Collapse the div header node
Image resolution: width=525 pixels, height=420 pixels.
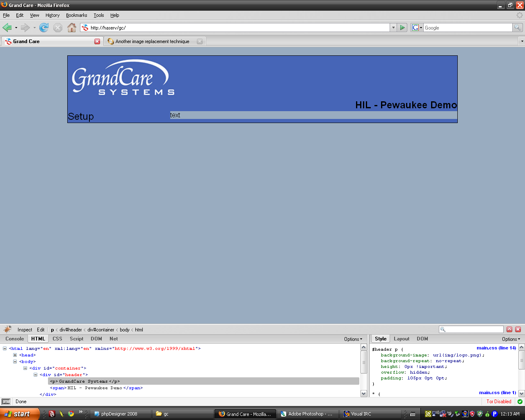(x=35, y=375)
